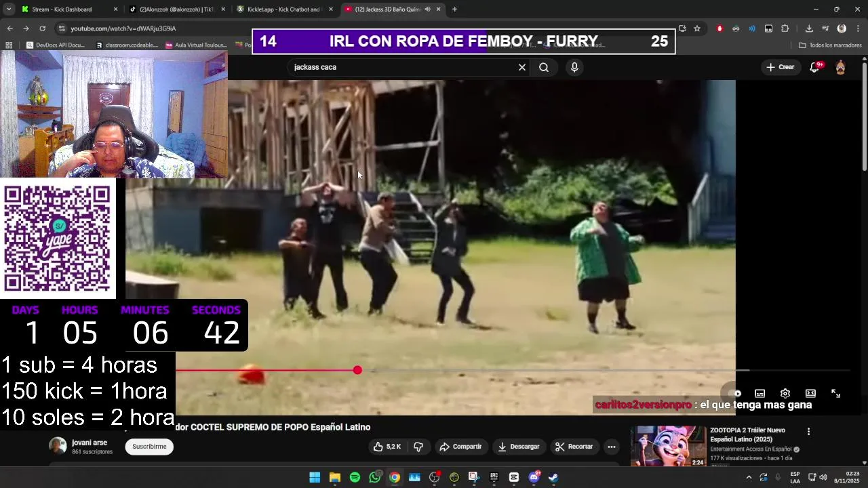868x488 pixels.
Task: Open the Windows Start menu
Action: click(315, 477)
